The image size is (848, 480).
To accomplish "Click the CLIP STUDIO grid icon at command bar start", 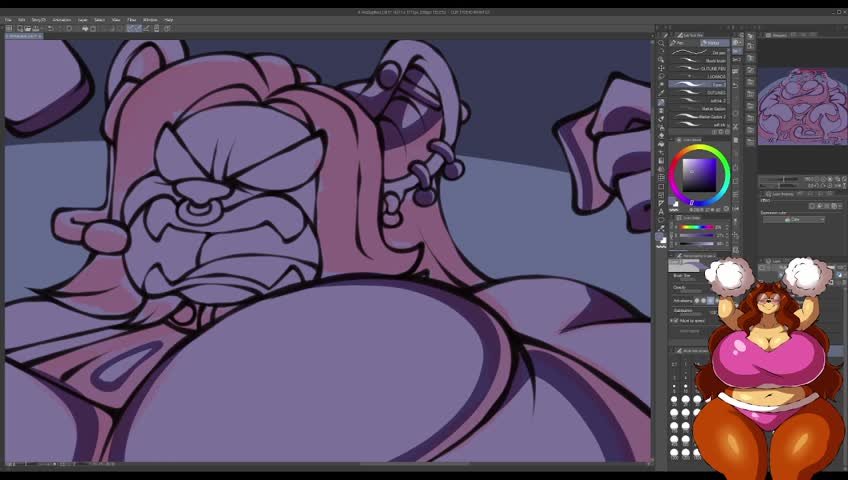I will click(9, 28).
